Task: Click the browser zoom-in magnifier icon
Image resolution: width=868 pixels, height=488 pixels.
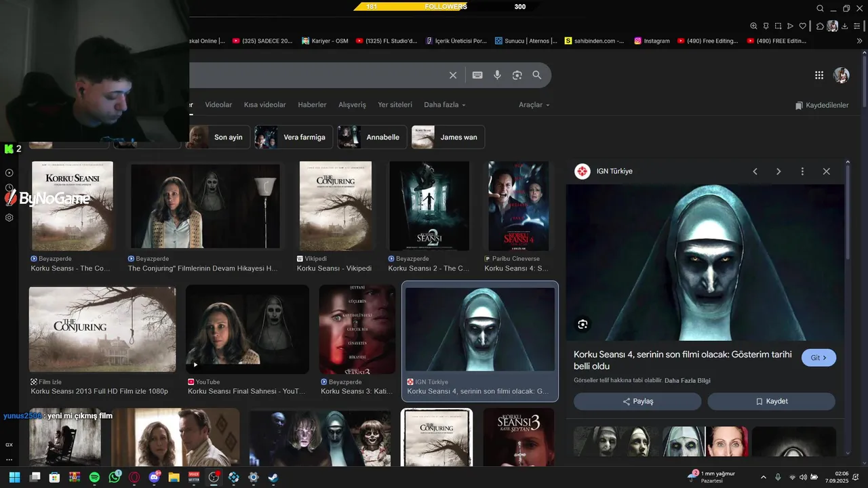Action: point(753,26)
